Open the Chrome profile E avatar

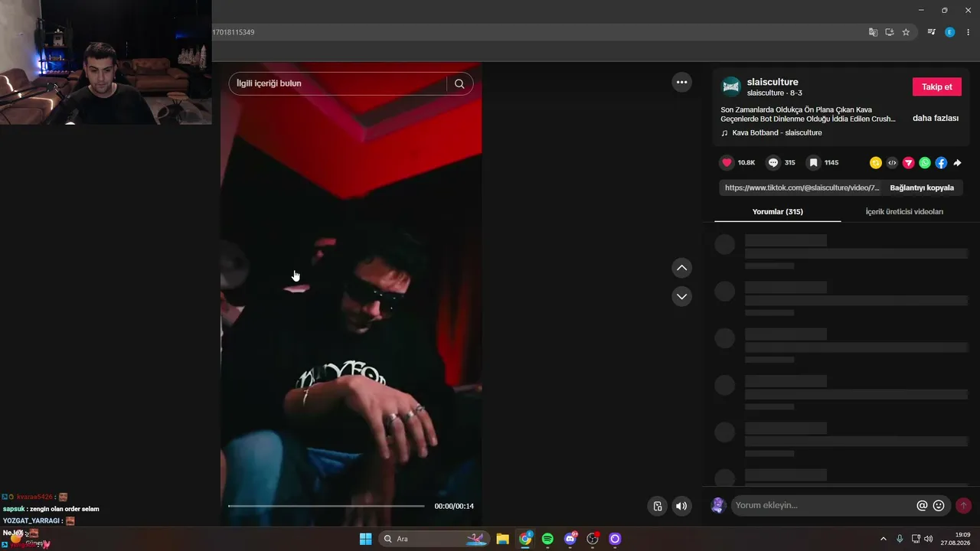click(x=949, y=32)
